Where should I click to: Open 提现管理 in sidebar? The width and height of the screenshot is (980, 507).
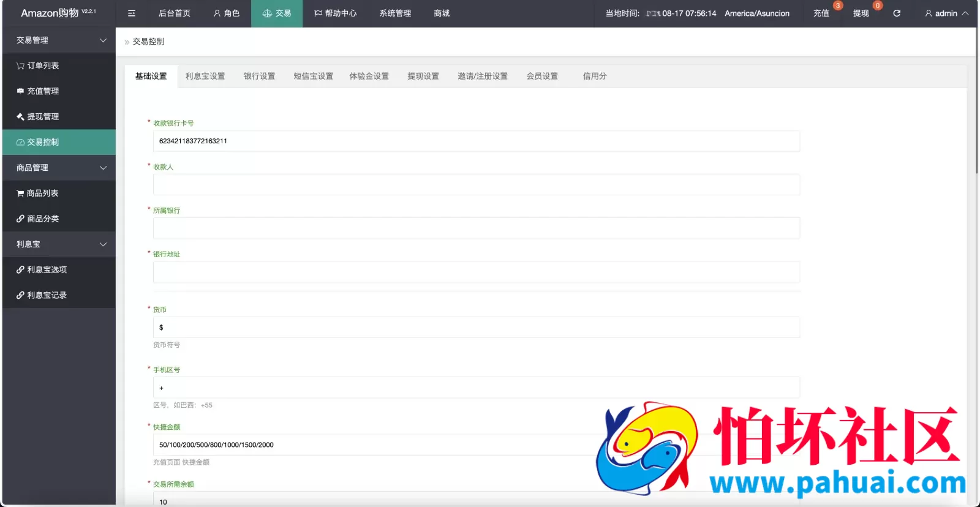tap(59, 117)
